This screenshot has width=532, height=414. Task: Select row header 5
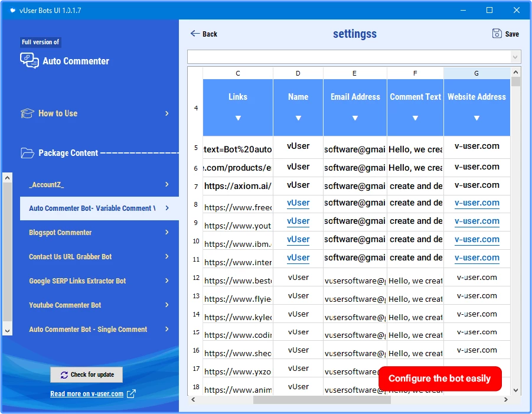(x=196, y=148)
